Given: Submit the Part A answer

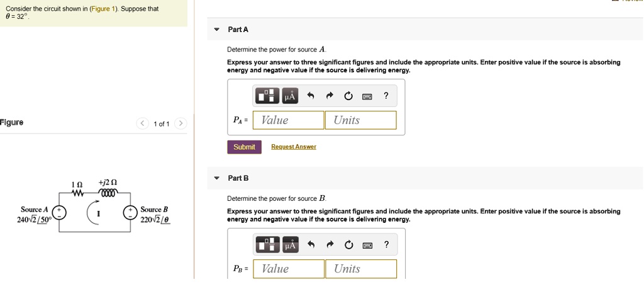Looking at the screenshot, I should pyautogui.click(x=245, y=147).
